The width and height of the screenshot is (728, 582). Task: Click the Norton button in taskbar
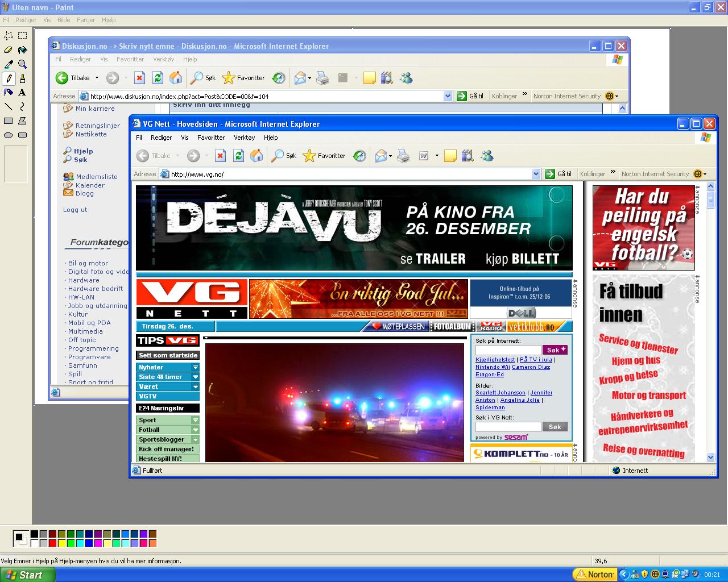pos(594,575)
